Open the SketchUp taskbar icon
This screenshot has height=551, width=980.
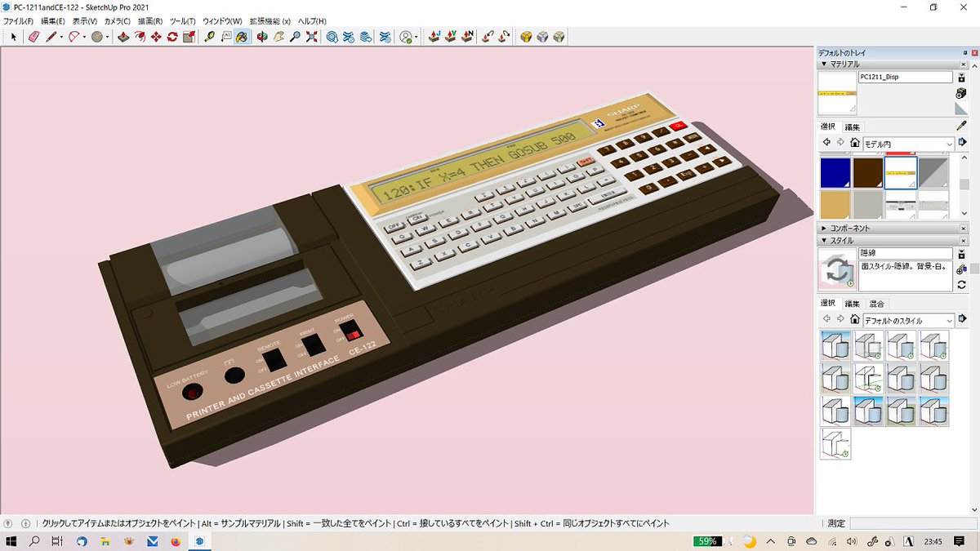pos(198,541)
